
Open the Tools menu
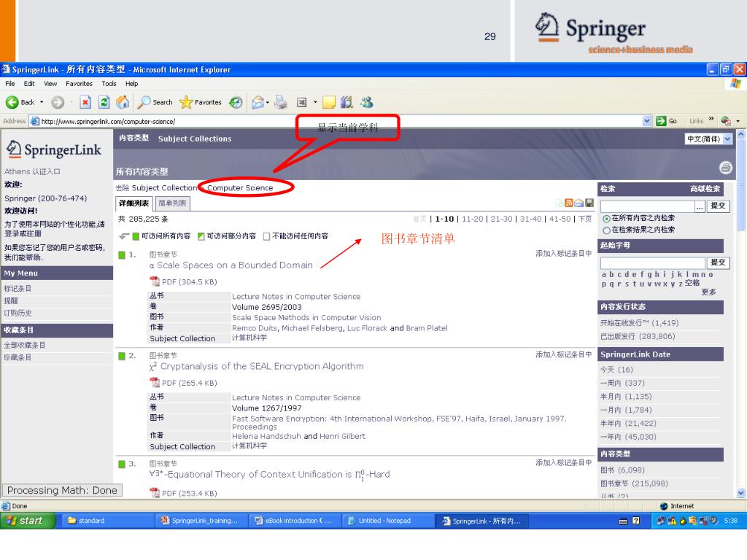click(109, 83)
